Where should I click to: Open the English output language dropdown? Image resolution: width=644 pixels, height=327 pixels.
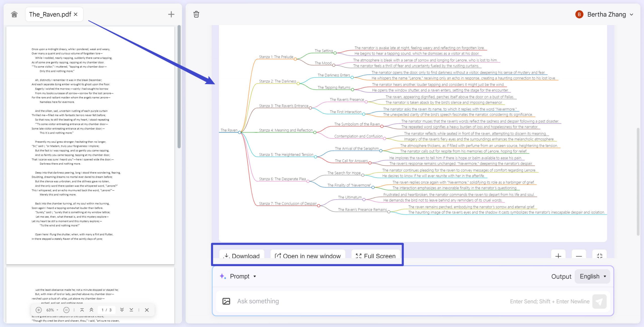click(x=592, y=276)
